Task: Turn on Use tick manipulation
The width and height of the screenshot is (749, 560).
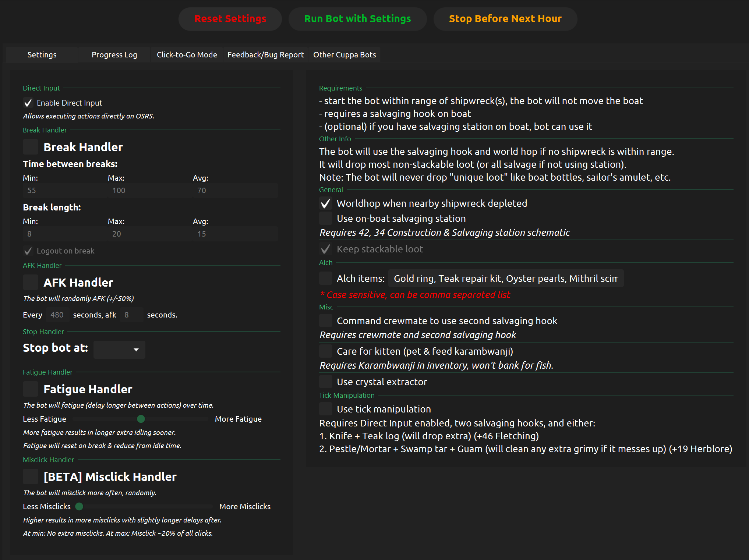Action: point(326,409)
